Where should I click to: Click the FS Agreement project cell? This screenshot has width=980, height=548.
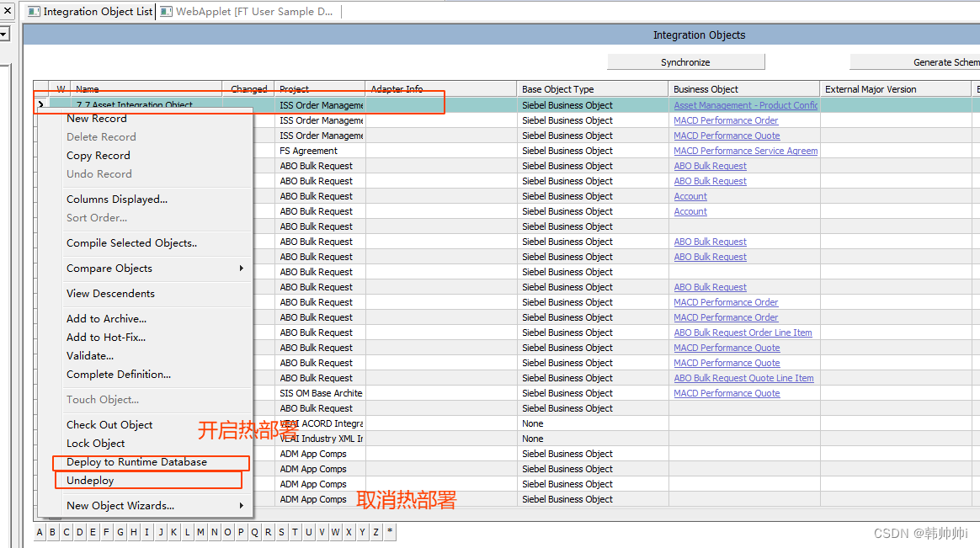319,151
